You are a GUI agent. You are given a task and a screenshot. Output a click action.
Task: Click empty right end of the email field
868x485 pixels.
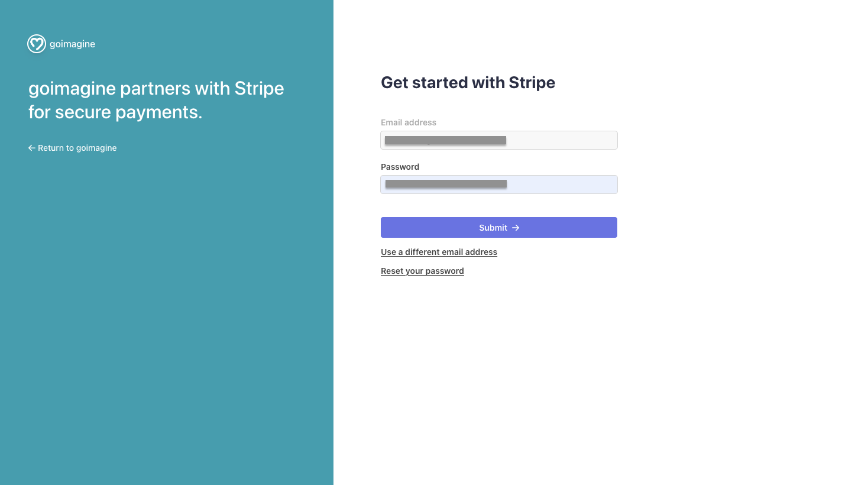[562, 140]
